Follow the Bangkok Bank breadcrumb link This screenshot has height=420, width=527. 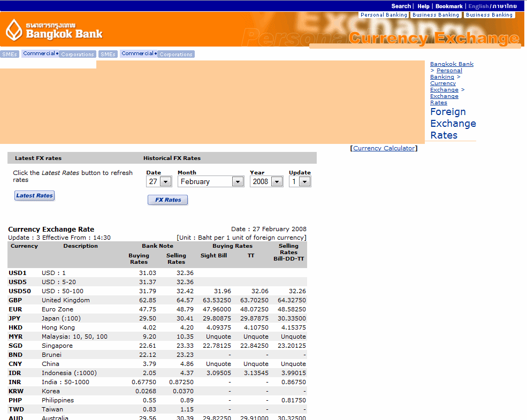click(x=452, y=64)
